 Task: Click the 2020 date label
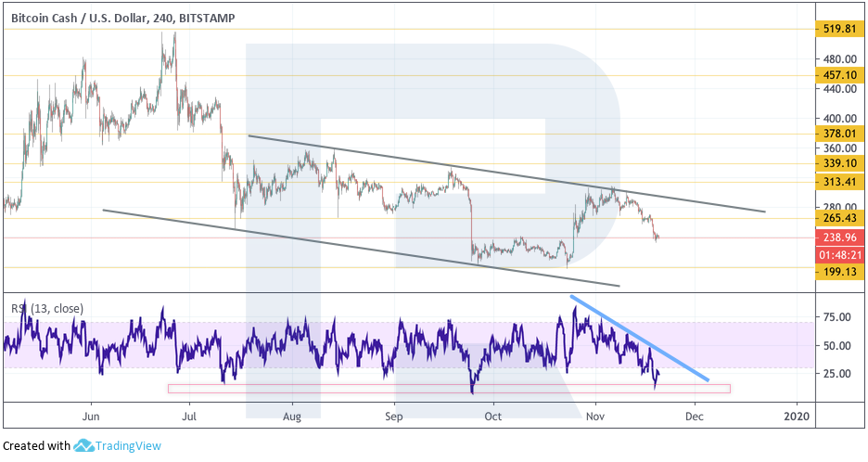[798, 416]
